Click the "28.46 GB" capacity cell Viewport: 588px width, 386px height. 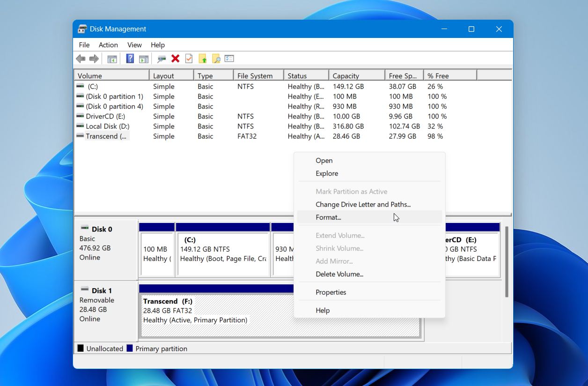tap(346, 136)
